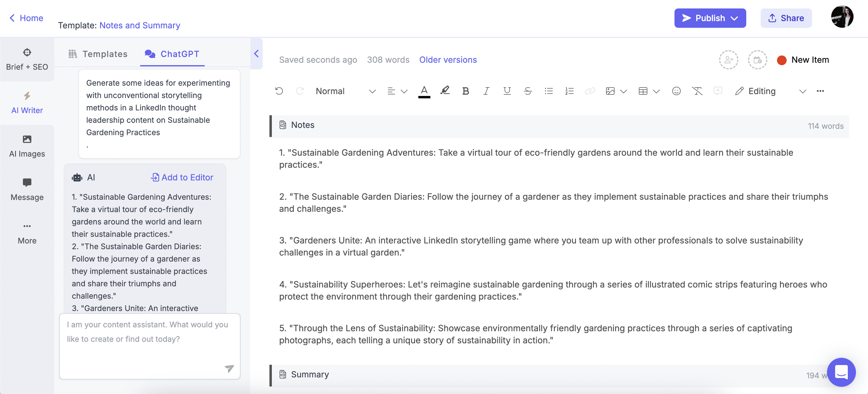
Task: Click the 'Saved seconds ago' status
Action: click(x=318, y=60)
